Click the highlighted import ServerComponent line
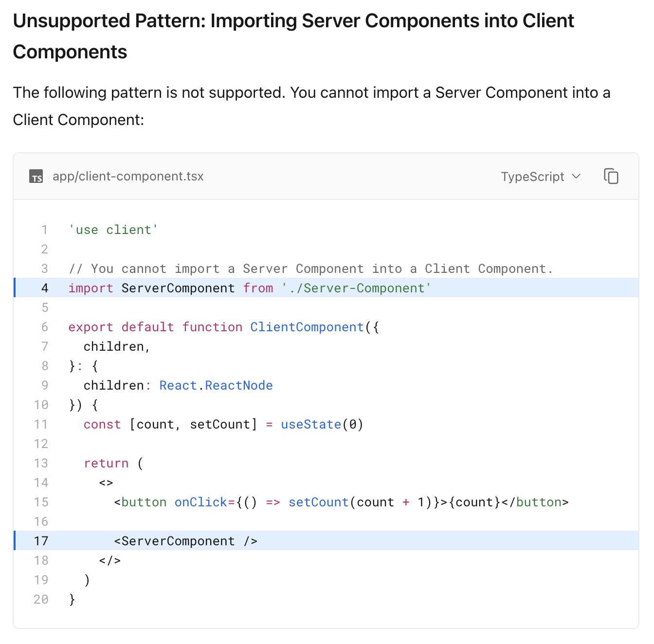Screen dimensions: 654x644 click(326, 288)
